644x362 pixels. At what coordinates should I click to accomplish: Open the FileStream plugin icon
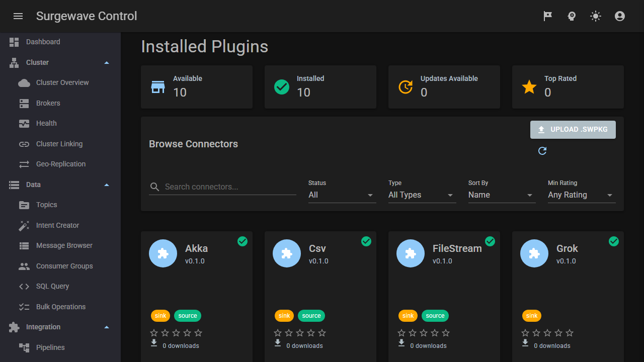411,253
